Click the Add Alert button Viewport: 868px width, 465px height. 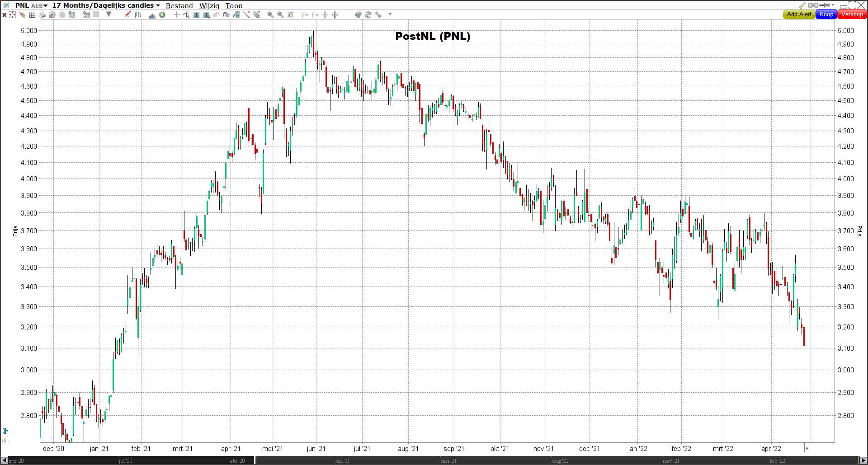click(x=799, y=14)
